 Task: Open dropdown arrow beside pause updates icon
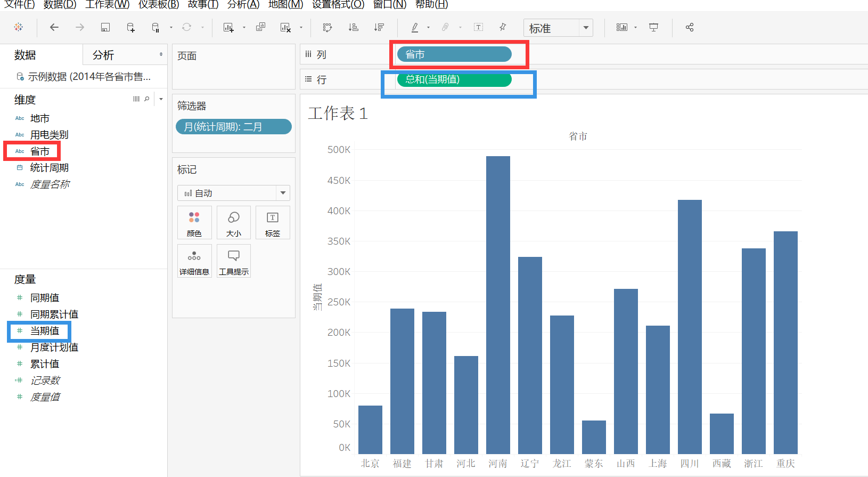(171, 27)
